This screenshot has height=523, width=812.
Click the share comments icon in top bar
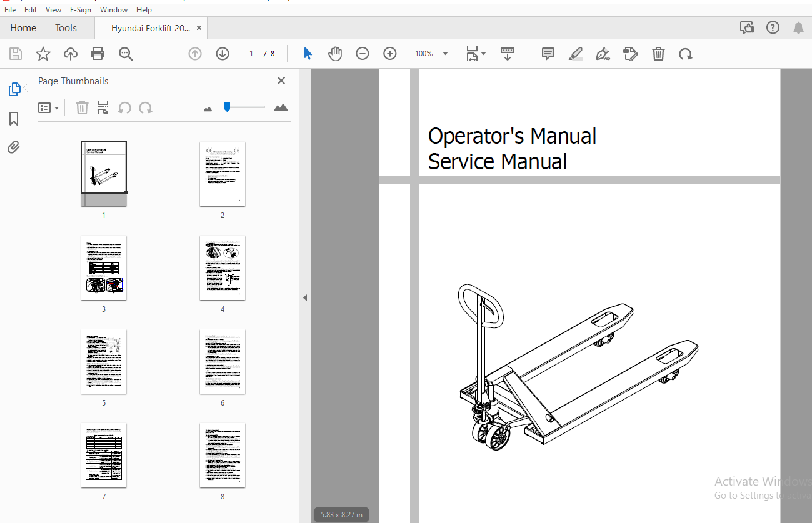[x=746, y=27]
